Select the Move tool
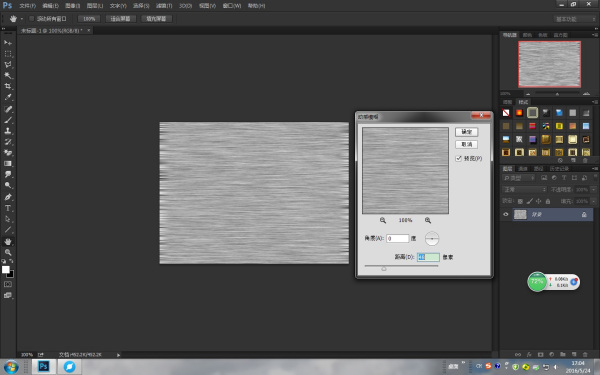The image size is (600, 375). (8, 42)
